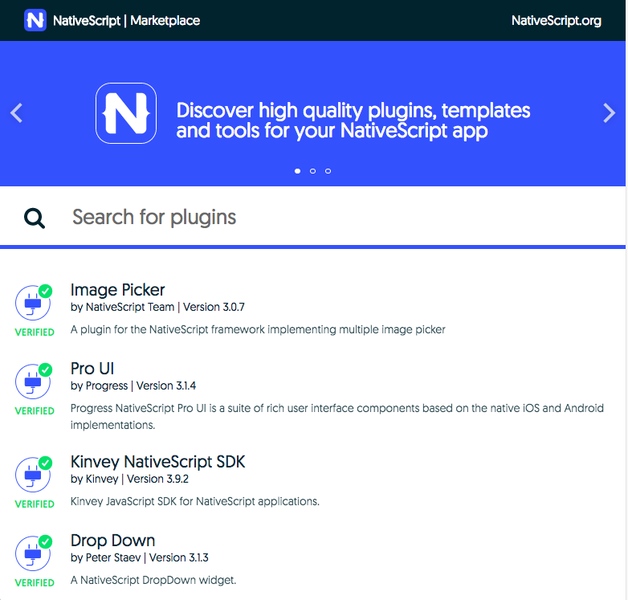Click the magnifying glass search icon
This screenshot has height=600, width=628.
pos(34,218)
